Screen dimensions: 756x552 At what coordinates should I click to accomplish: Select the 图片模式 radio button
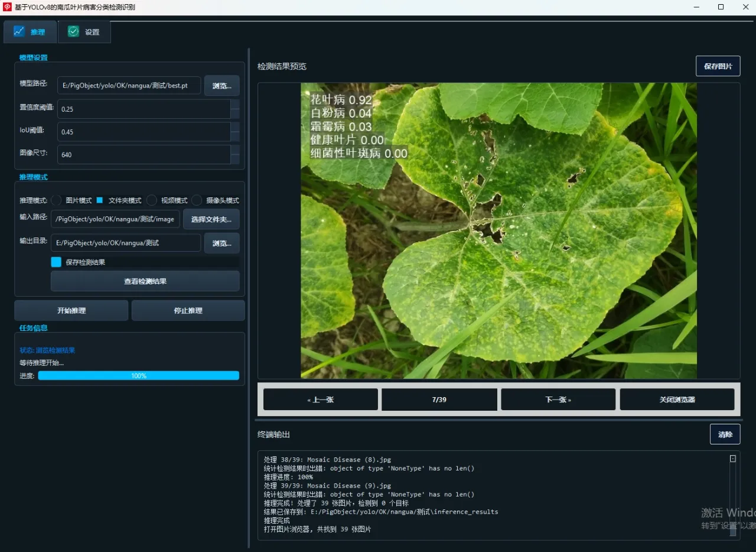[57, 200]
